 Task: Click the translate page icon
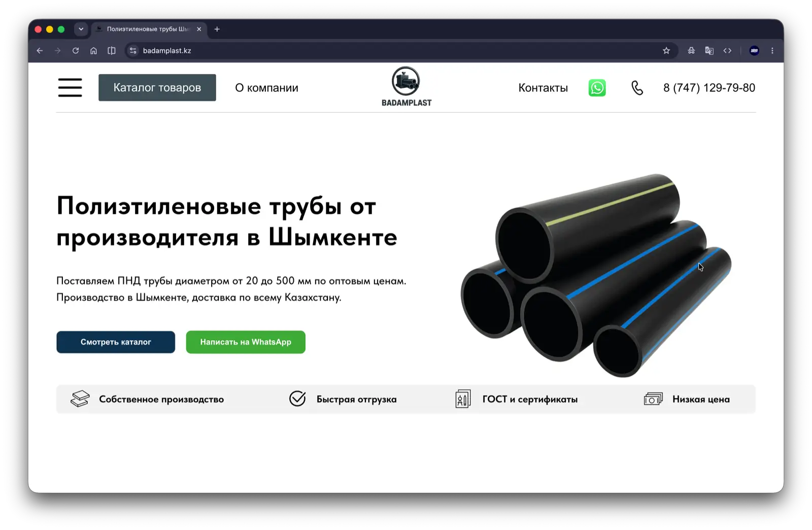pos(709,51)
